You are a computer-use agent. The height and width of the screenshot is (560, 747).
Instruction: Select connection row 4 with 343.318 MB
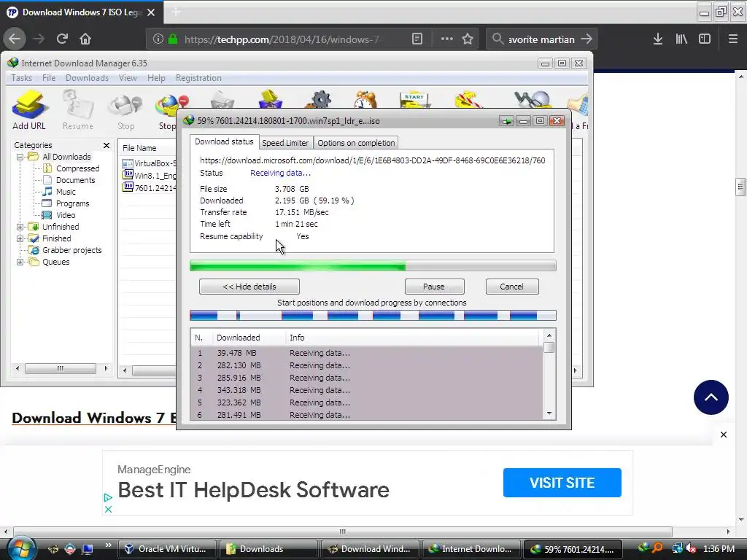(x=366, y=390)
